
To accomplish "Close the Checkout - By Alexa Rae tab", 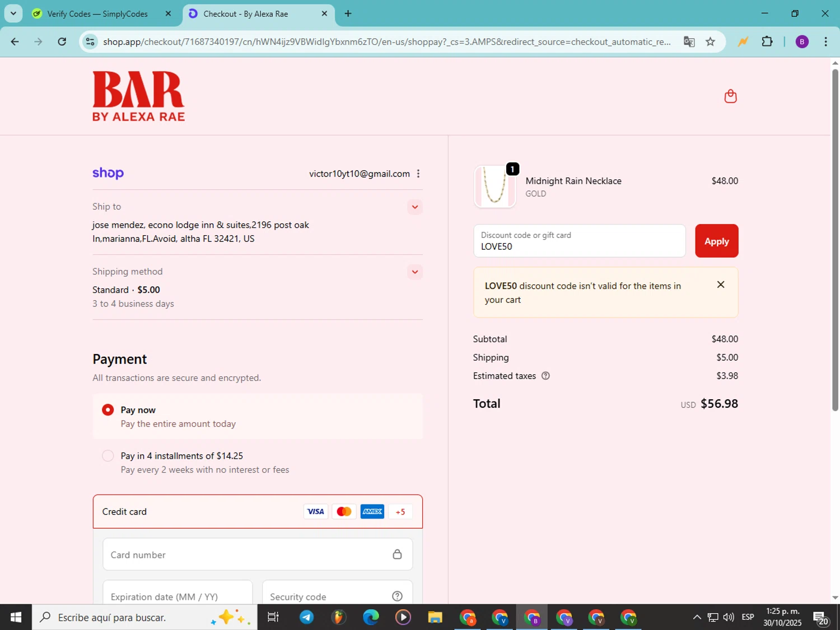I will pyautogui.click(x=324, y=13).
